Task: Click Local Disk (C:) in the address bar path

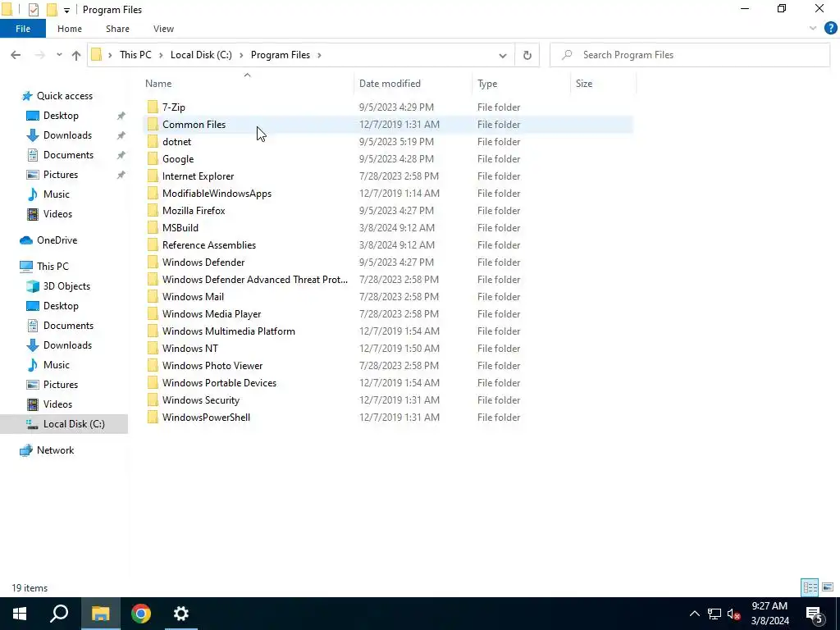Action: (x=201, y=55)
